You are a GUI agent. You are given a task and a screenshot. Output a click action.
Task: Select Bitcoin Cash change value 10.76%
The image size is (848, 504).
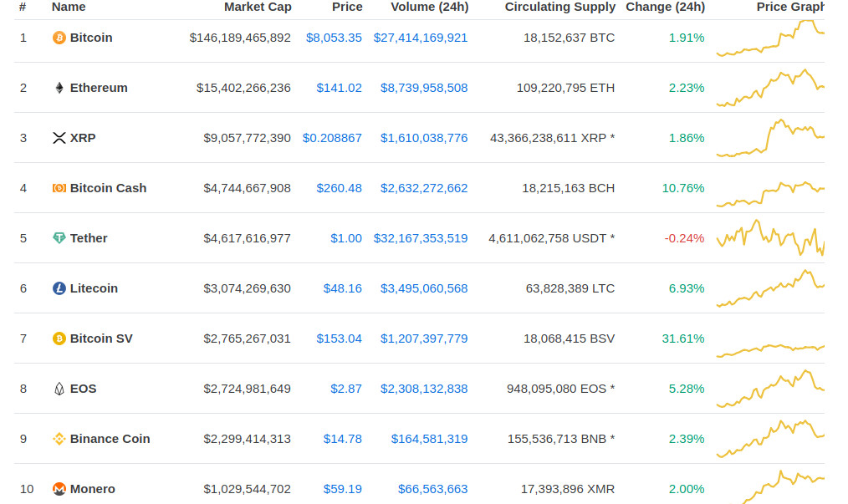[683, 188]
